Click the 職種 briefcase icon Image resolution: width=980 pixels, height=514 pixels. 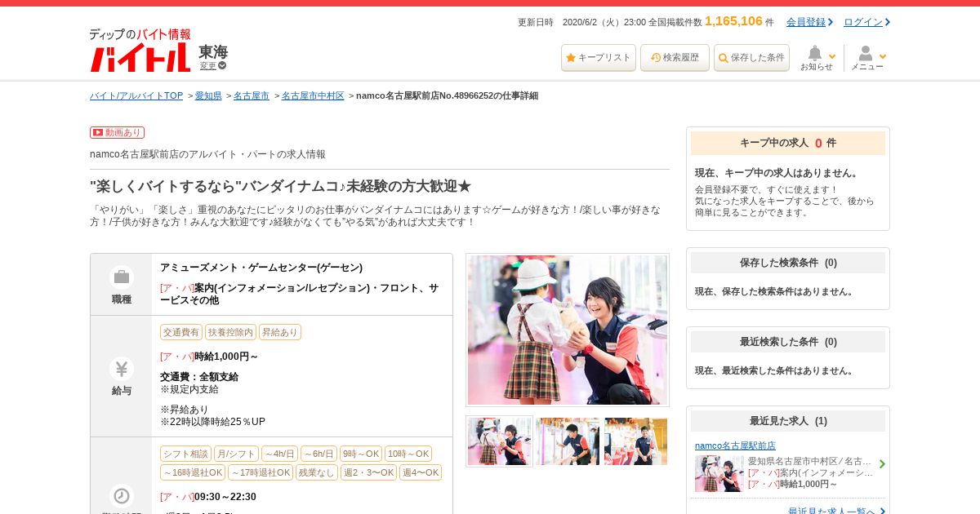pos(122,277)
